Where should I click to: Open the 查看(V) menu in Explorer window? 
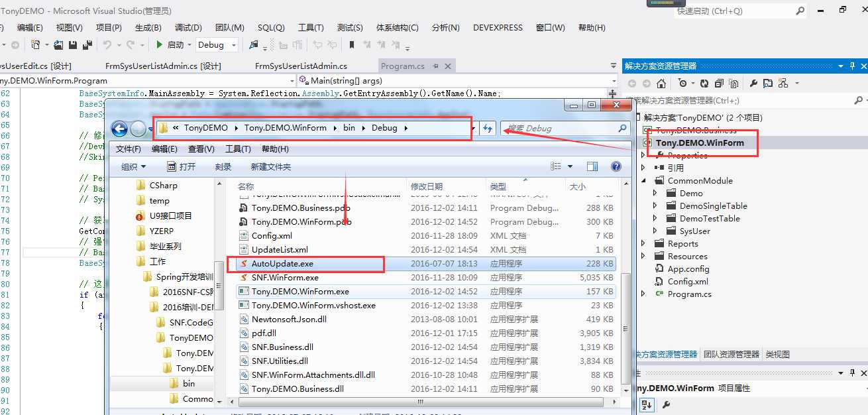pos(201,149)
